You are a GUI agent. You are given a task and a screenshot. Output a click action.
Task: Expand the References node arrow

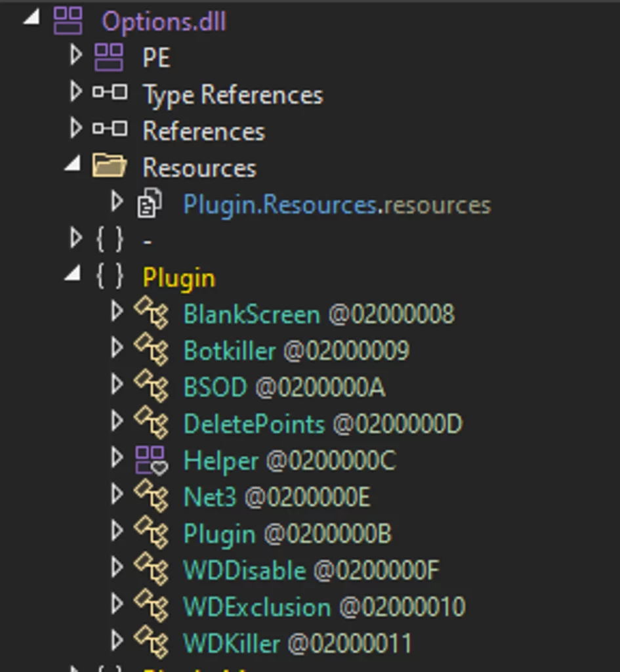(x=76, y=129)
